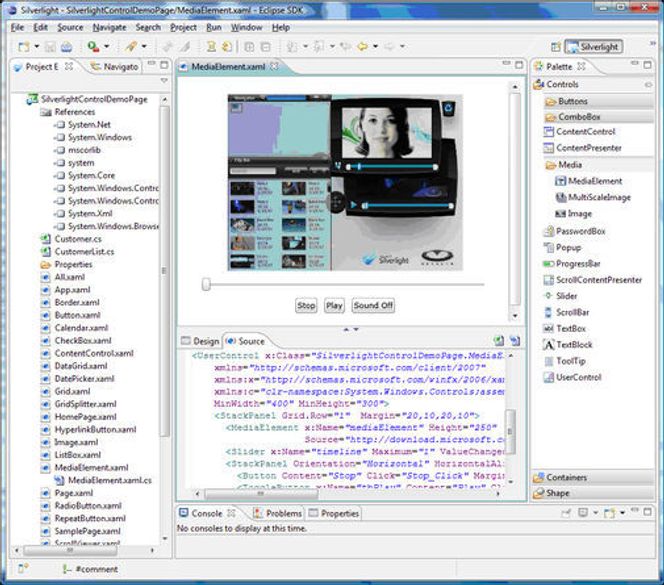Expand the Buttons palette folder
The image size is (664, 585).
pos(599,101)
